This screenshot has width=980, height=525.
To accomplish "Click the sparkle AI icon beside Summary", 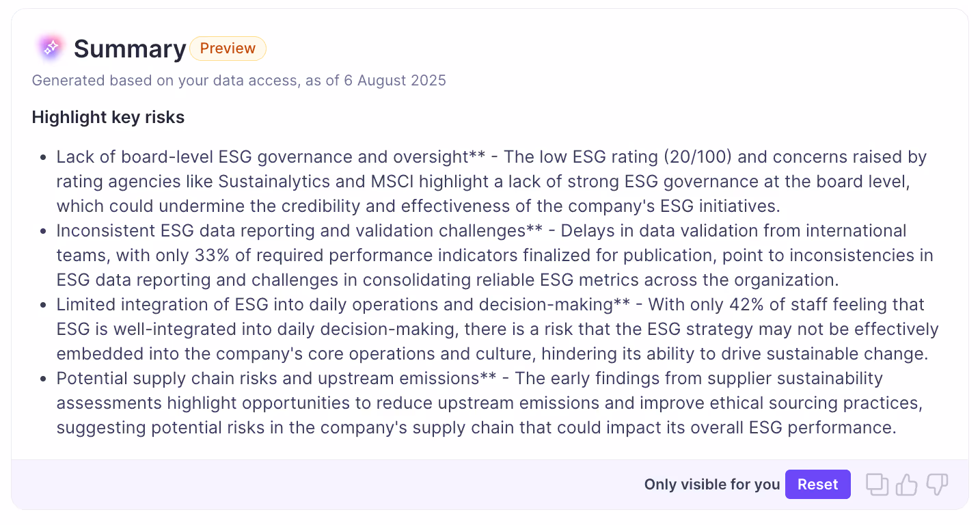I will tap(50, 48).
